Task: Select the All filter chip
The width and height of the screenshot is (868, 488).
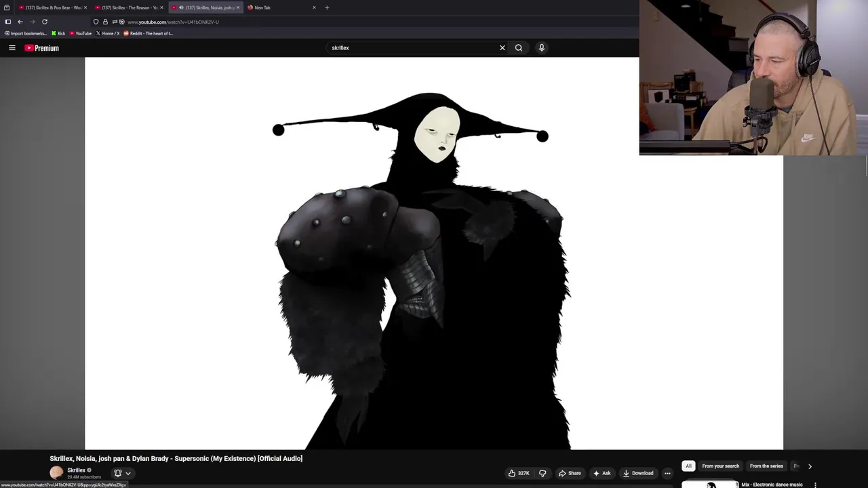Action: [688, 466]
